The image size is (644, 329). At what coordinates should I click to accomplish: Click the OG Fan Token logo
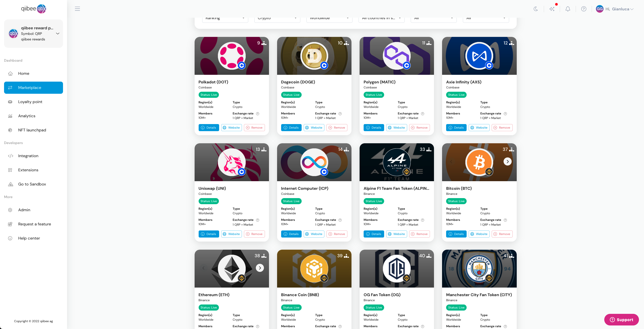coord(397,269)
